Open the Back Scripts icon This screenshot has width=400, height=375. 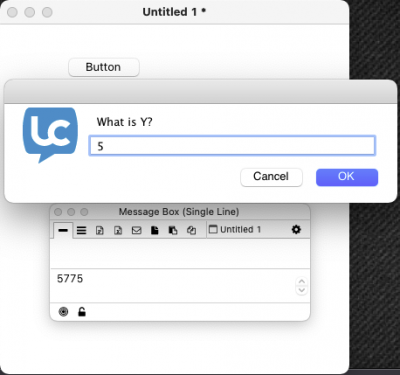173,230
